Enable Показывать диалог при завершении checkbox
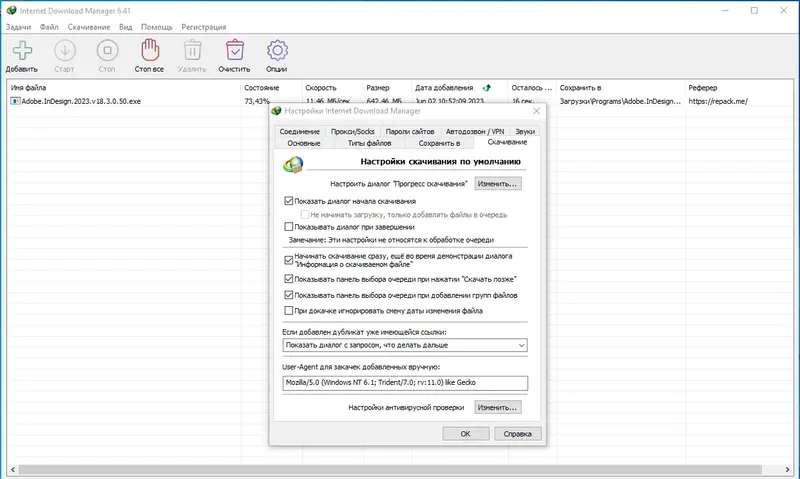800x479 pixels. [289, 227]
